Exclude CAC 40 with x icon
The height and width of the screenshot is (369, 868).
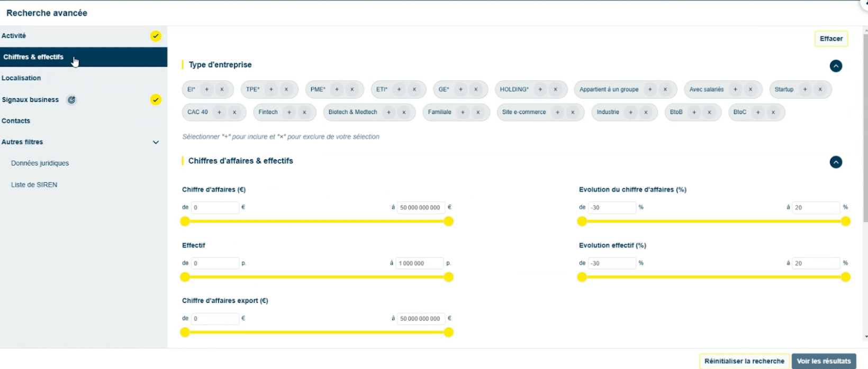coord(234,112)
